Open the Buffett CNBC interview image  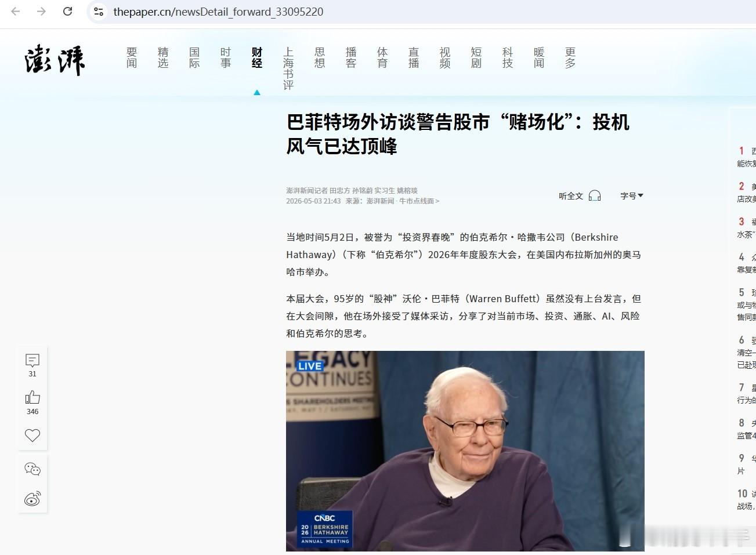tap(465, 451)
